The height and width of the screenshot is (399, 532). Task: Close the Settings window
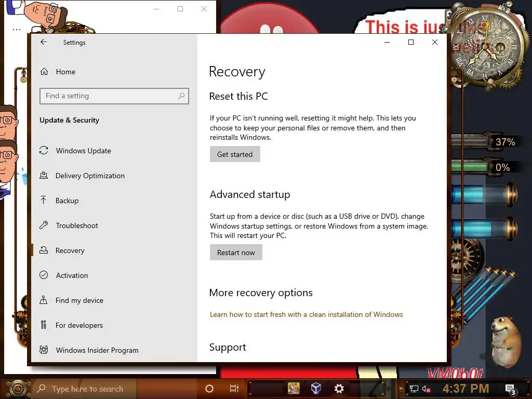tap(435, 42)
